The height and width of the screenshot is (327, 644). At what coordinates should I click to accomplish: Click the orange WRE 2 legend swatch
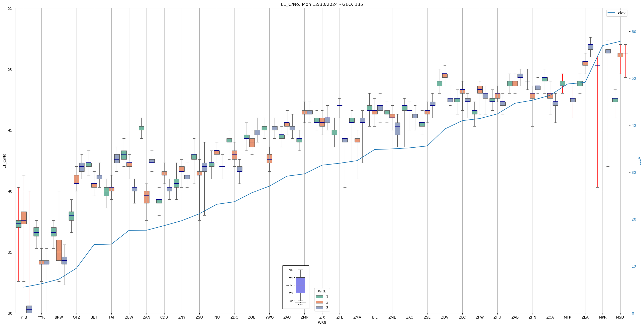coord(319,302)
